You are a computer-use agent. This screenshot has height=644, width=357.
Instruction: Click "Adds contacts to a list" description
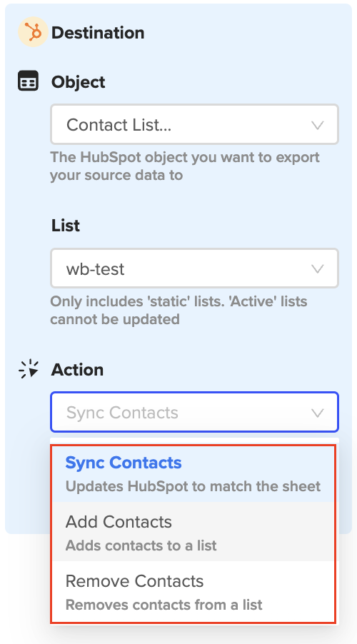tap(141, 545)
